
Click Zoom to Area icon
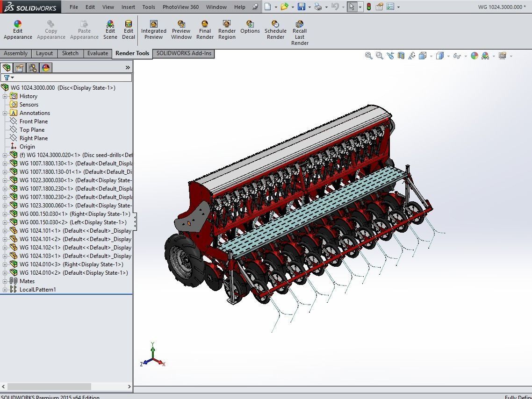click(379, 56)
